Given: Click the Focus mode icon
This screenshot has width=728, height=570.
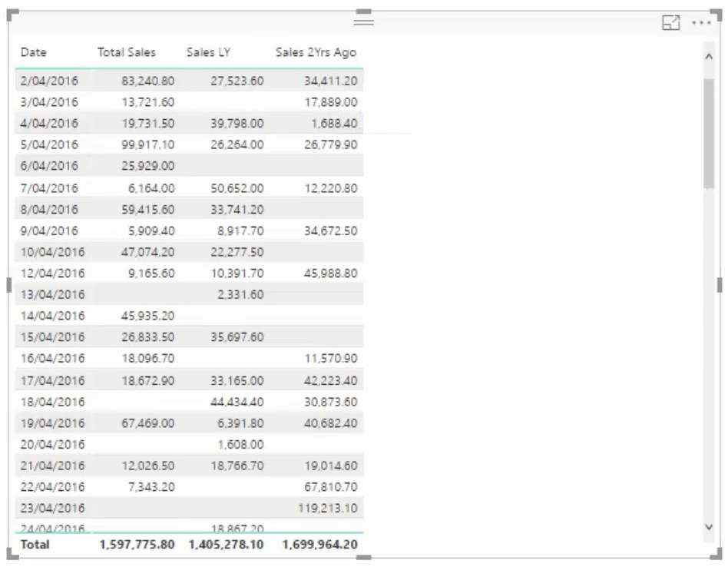Looking at the screenshot, I should click(670, 22).
